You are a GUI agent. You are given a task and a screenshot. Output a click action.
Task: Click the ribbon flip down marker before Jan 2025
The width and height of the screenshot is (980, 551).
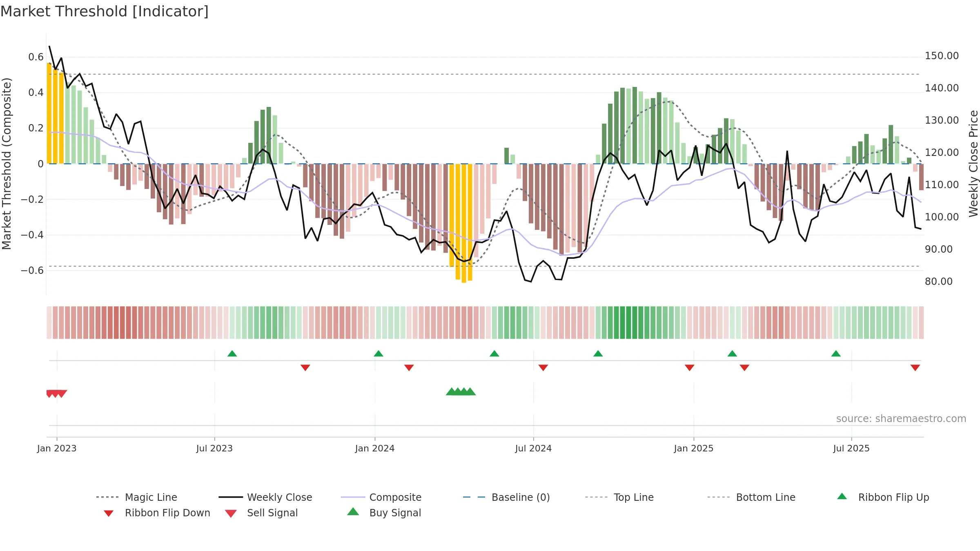(690, 368)
